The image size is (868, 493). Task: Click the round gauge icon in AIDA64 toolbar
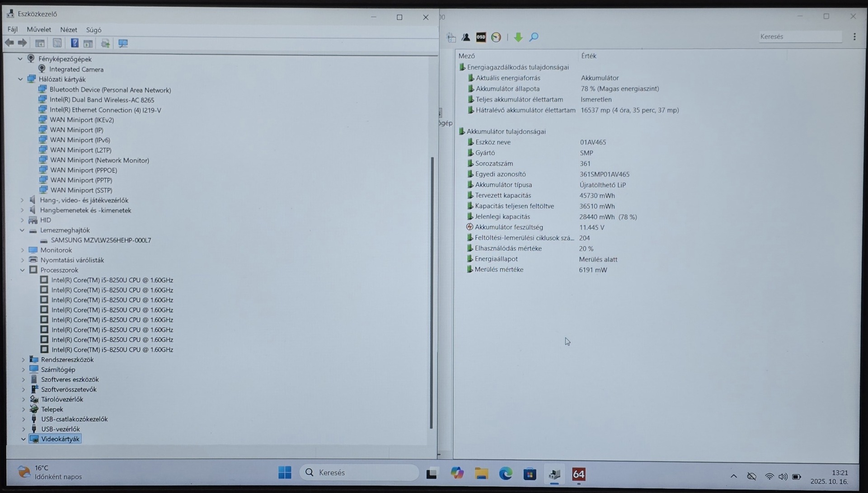pyautogui.click(x=496, y=37)
